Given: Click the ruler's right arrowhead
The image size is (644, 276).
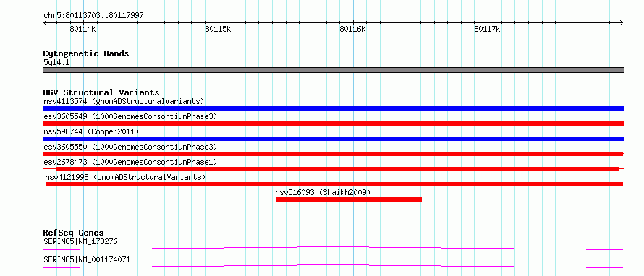Looking at the screenshot, I should coord(622,23).
